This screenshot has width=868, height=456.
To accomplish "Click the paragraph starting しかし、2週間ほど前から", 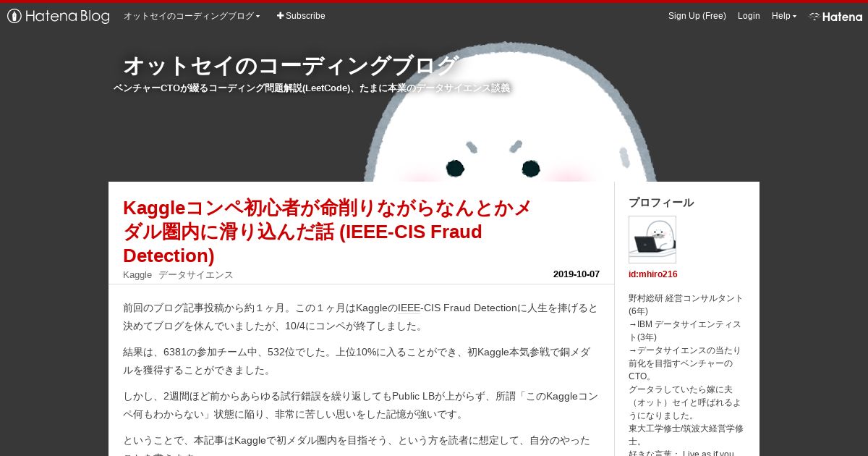I will coord(360,405).
